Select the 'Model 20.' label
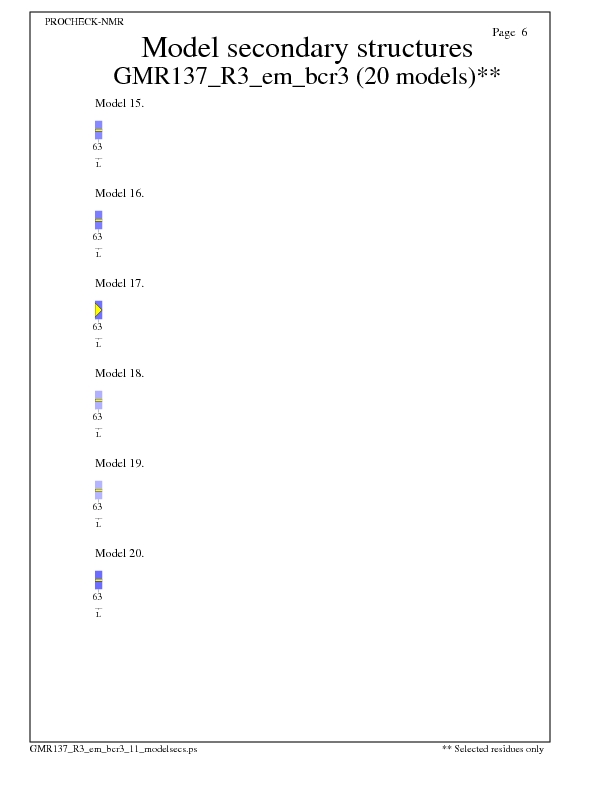 (x=119, y=553)
